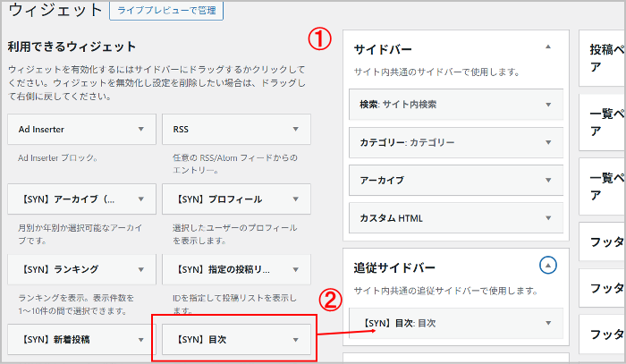The image size is (626, 364).
Task: Click the 【SYN】指定の投稿リ... widget title
Action: click(x=223, y=269)
